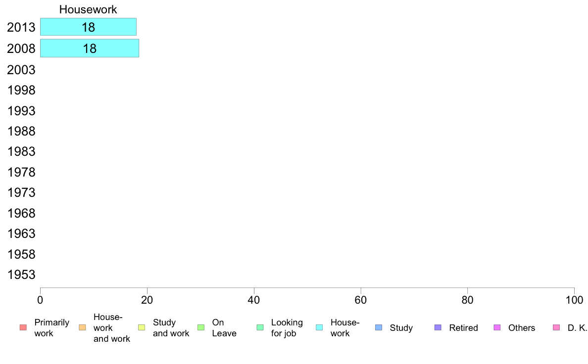Image resolution: width=588 pixels, height=364 pixels.
Task: Click the 100 tick label on axis
Action: [x=574, y=300]
